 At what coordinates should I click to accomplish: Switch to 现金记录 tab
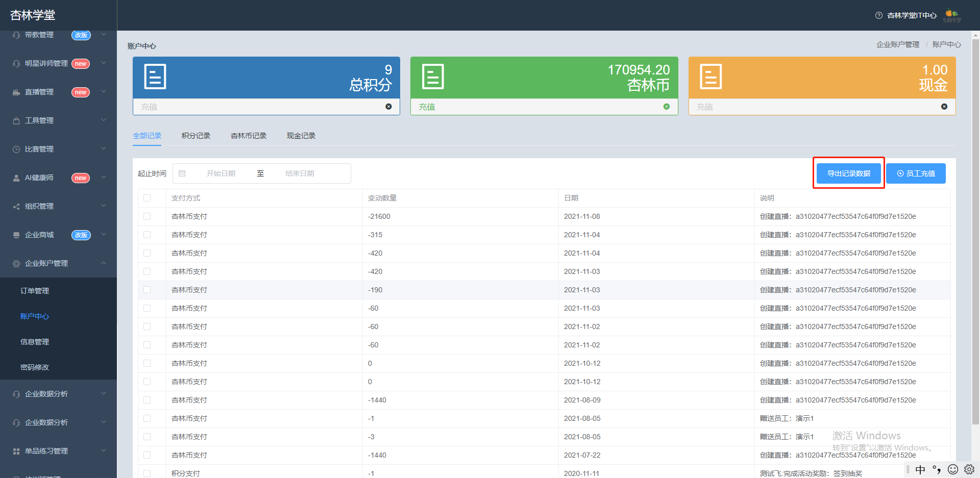click(x=301, y=136)
